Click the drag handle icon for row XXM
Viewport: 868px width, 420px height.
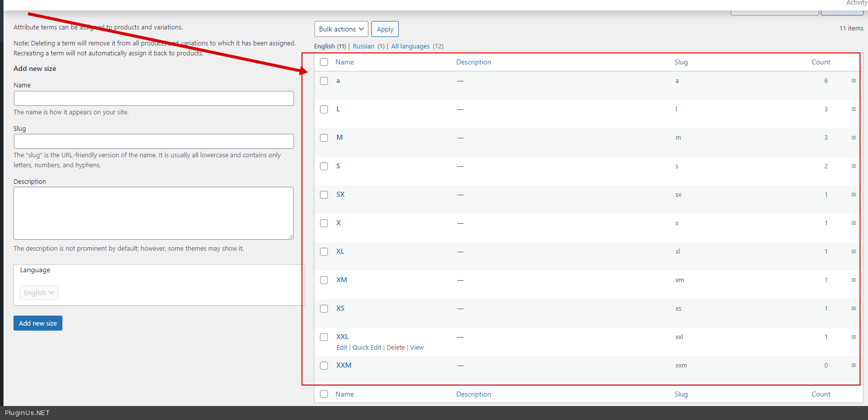(854, 366)
